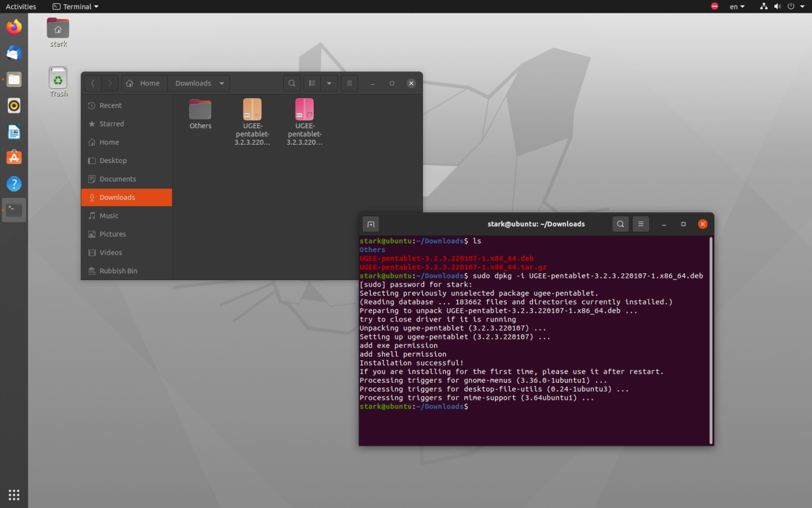
Task: Select the stark home folder desktop icon
Action: pos(58,33)
